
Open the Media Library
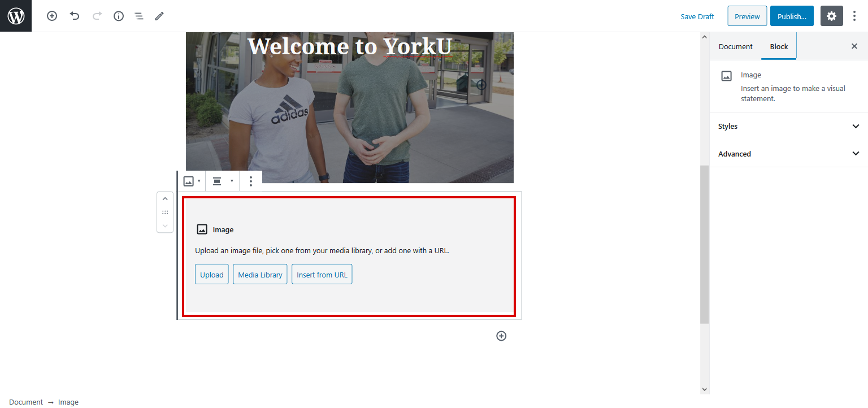click(260, 275)
